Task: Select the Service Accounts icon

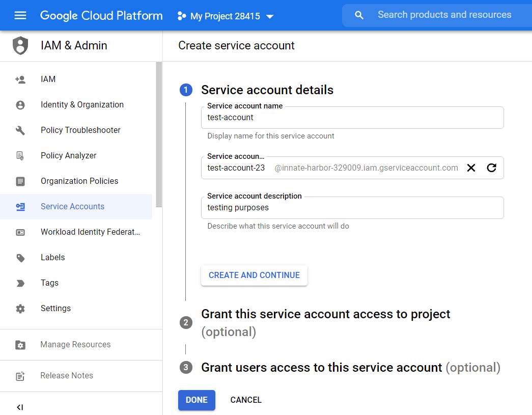Action: pyautogui.click(x=19, y=207)
